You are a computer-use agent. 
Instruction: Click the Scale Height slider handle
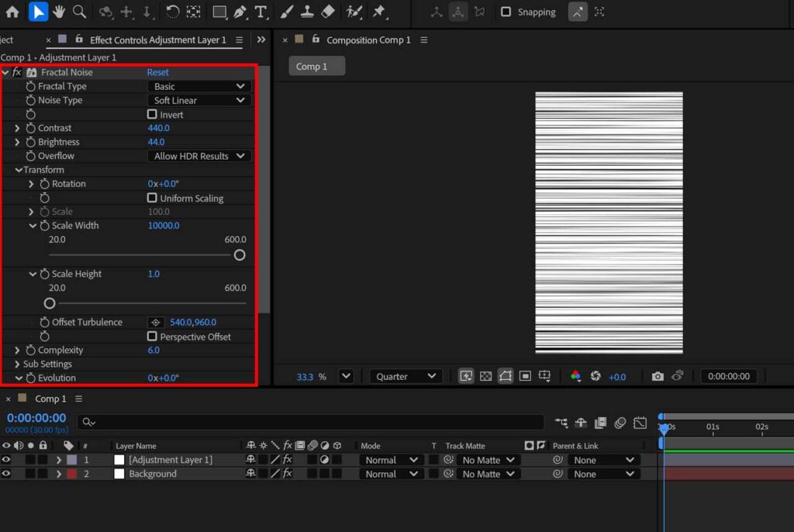[x=49, y=303]
